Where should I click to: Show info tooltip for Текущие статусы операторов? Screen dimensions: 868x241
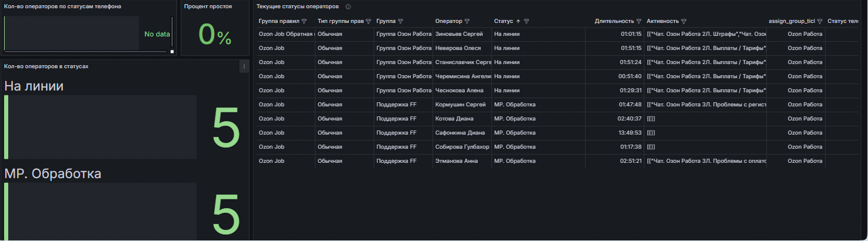(348, 6)
